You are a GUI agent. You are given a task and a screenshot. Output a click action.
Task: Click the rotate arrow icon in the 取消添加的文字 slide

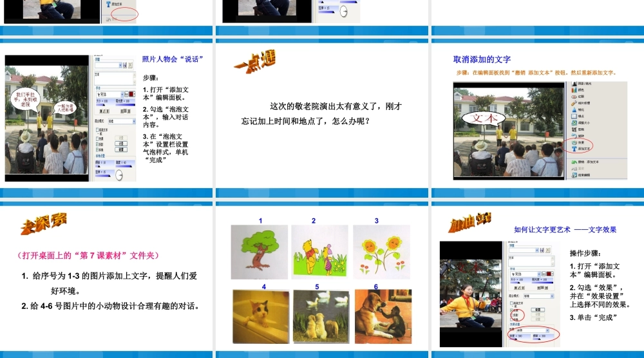[x=574, y=135]
